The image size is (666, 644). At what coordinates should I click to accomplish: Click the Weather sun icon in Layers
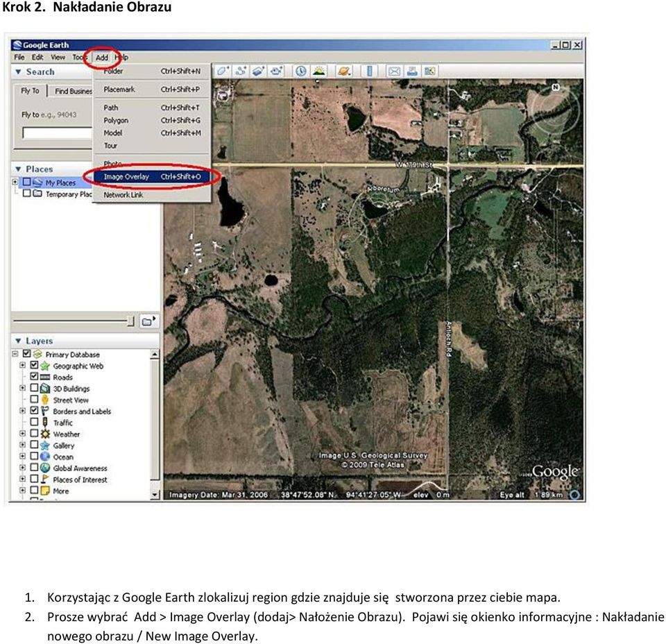45,434
